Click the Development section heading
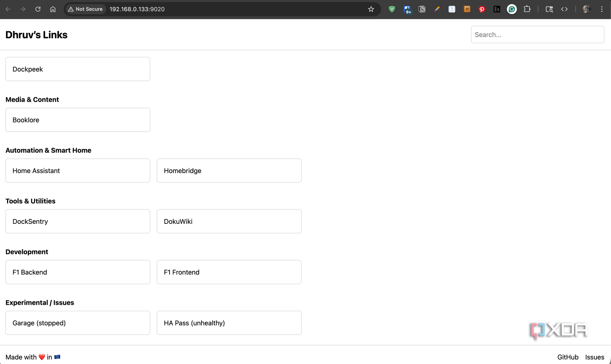611x364 pixels. (x=27, y=252)
